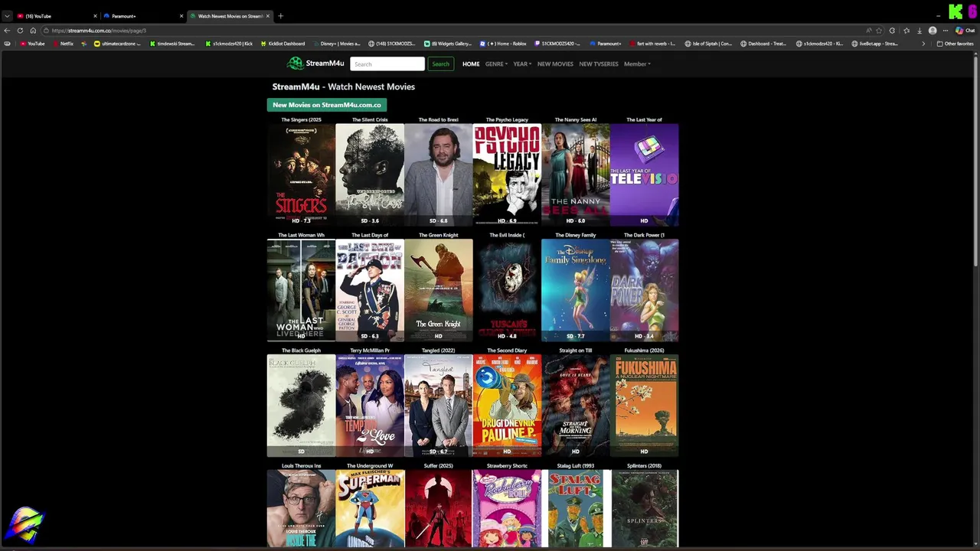Open the favorites list icon in toolbar

pos(906,31)
